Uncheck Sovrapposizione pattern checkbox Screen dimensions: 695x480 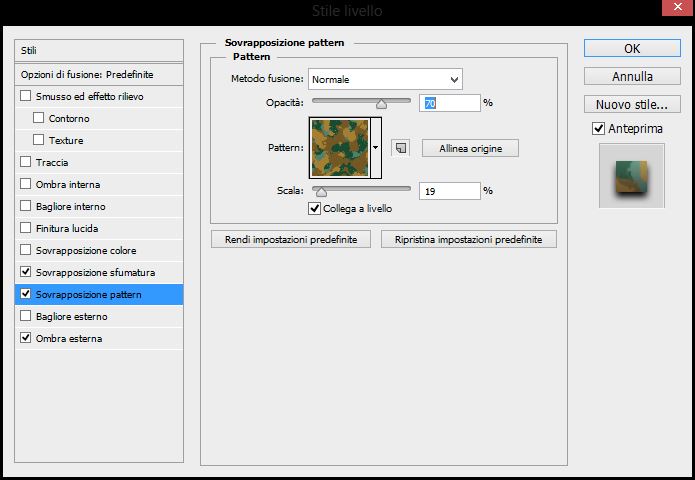pos(26,294)
